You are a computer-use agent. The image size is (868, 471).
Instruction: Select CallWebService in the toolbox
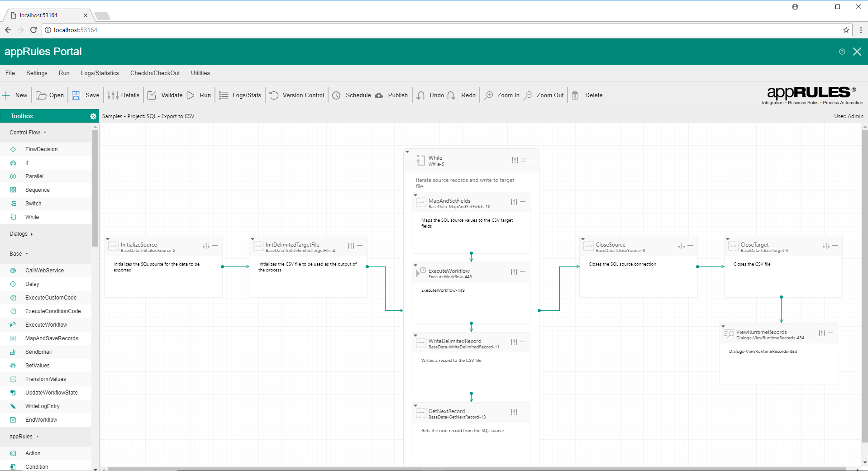click(46, 271)
